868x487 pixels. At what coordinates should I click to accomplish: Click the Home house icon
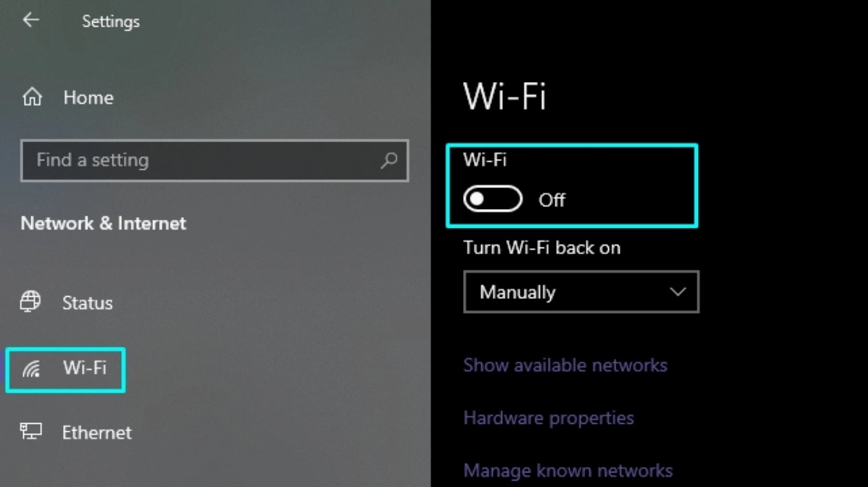point(32,97)
